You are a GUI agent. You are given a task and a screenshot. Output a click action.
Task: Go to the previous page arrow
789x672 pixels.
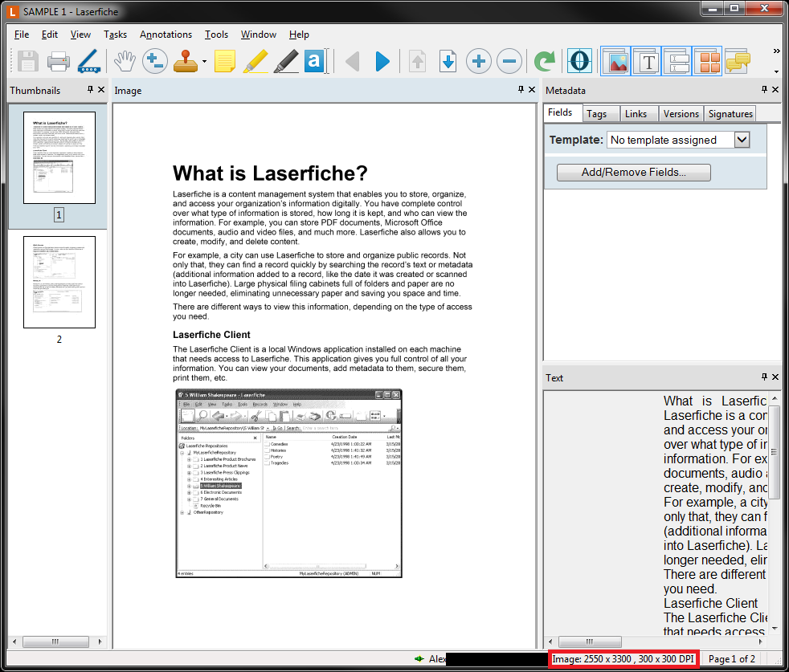click(x=352, y=61)
